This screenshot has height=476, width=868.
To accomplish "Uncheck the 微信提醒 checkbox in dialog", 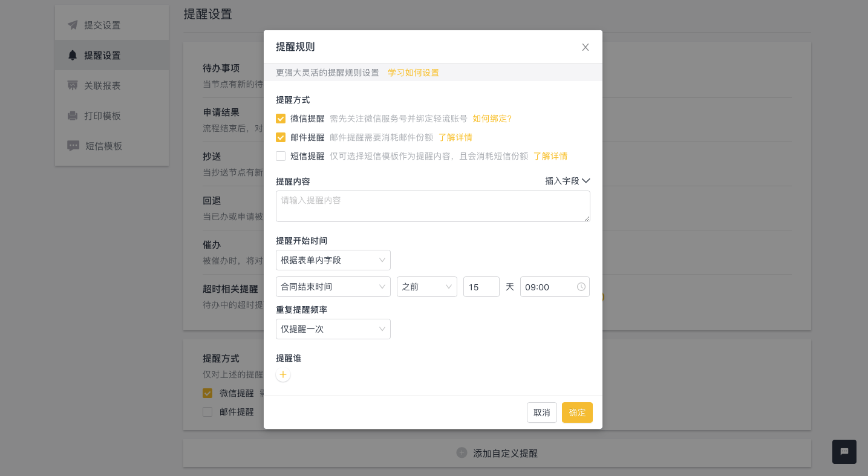I will tap(281, 119).
